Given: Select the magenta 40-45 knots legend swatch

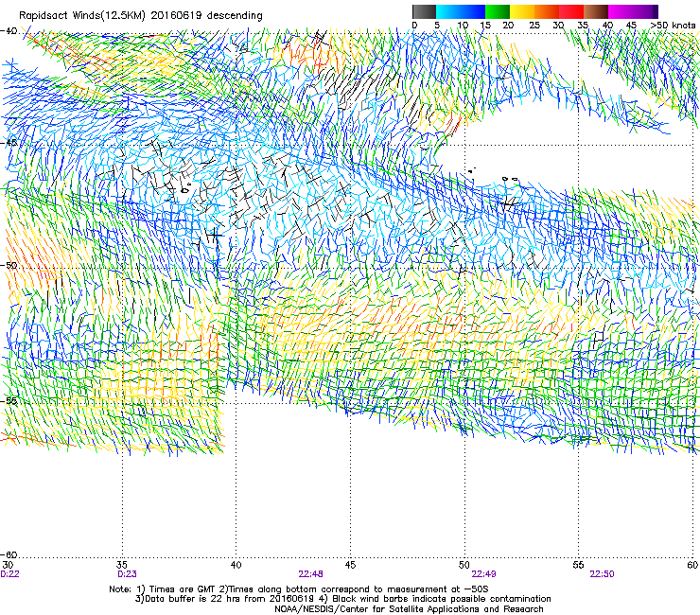Looking at the screenshot, I should click(x=621, y=11).
